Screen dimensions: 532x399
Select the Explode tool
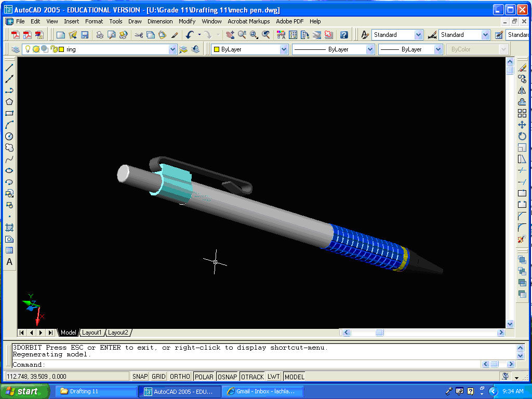pyautogui.click(x=522, y=239)
